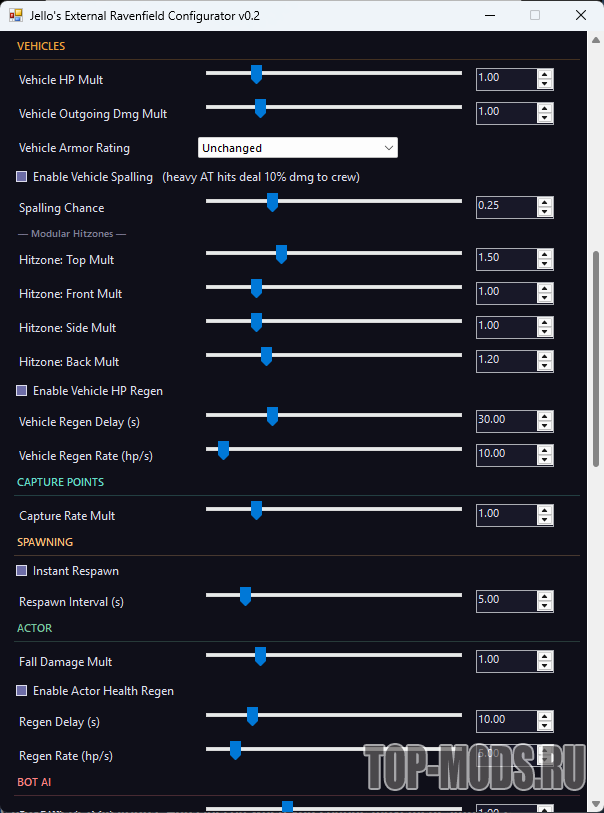Increase Spalling Chance using up arrow
The width and height of the screenshot is (604, 813).
coord(544,202)
